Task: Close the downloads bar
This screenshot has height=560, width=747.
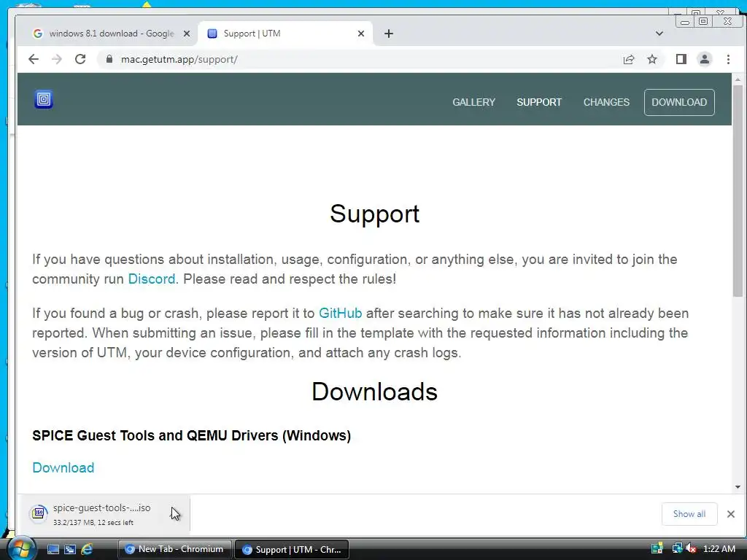Action: coord(730,514)
